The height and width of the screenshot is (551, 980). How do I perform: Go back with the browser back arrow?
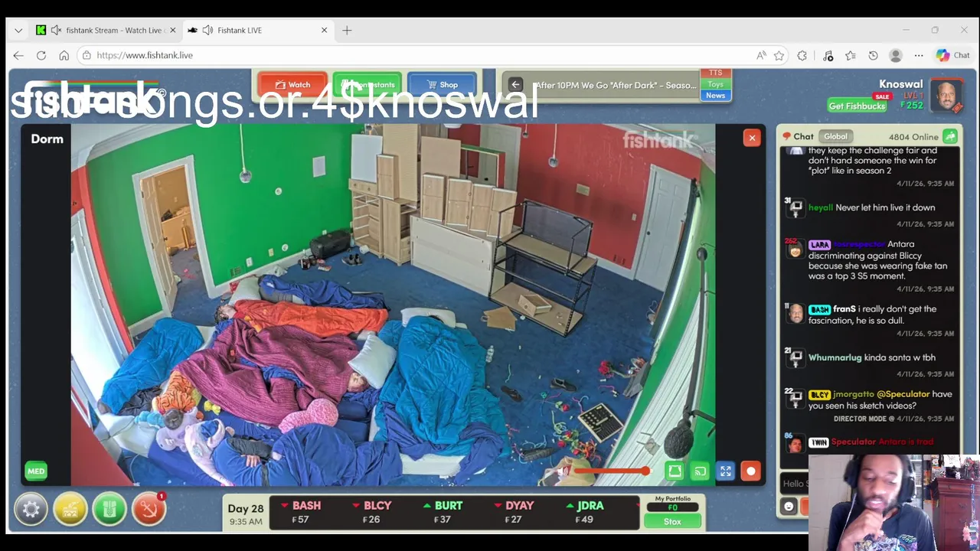click(18, 55)
